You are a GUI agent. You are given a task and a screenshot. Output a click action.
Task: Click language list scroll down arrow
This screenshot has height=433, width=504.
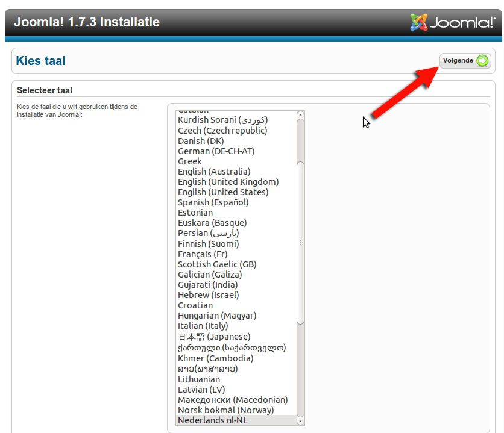click(x=301, y=421)
